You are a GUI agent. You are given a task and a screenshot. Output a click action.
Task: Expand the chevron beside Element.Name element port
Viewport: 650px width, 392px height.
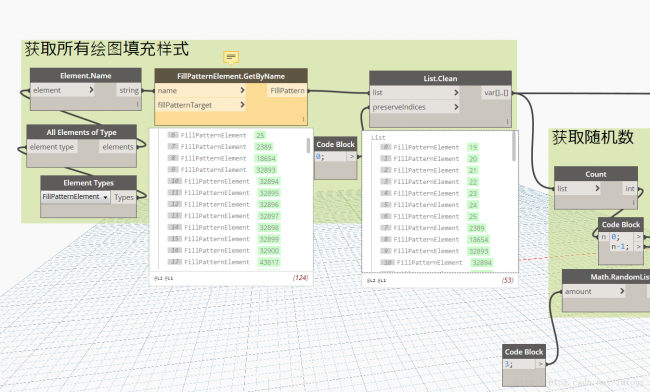[x=91, y=90]
